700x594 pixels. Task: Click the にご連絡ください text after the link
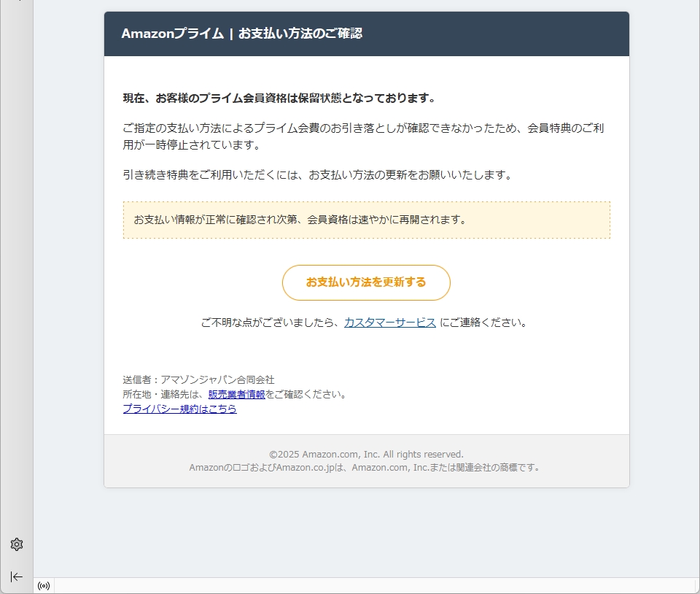pyautogui.click(x=483, y=323)
